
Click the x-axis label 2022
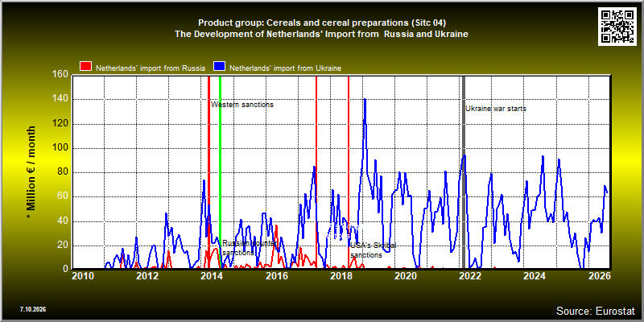tap(469, 275)
